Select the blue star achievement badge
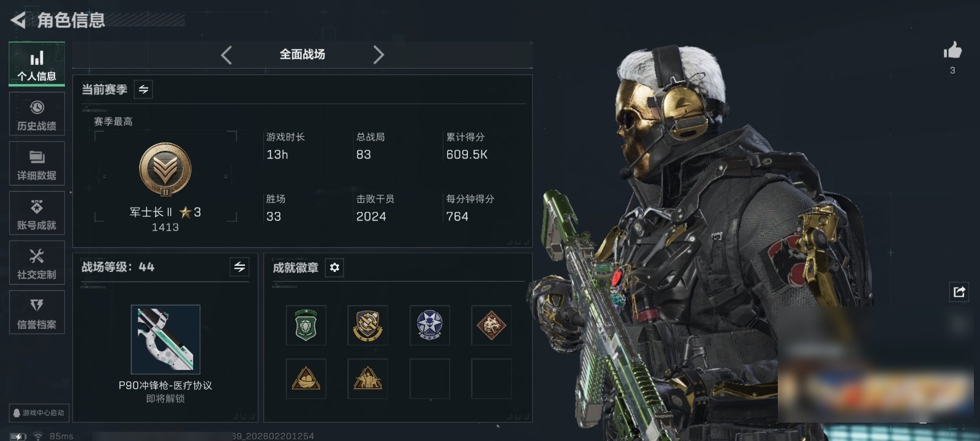980x441 pixels. click(x=429, y=325)
